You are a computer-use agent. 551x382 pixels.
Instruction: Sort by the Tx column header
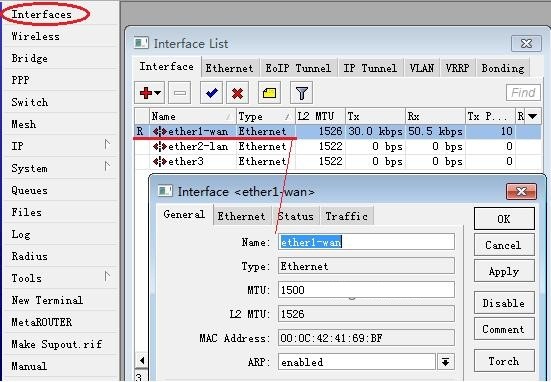point(375,116)
